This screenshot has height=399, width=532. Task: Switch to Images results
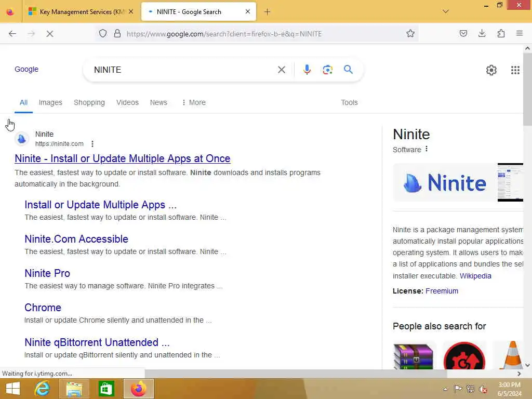tap(50, 102)
